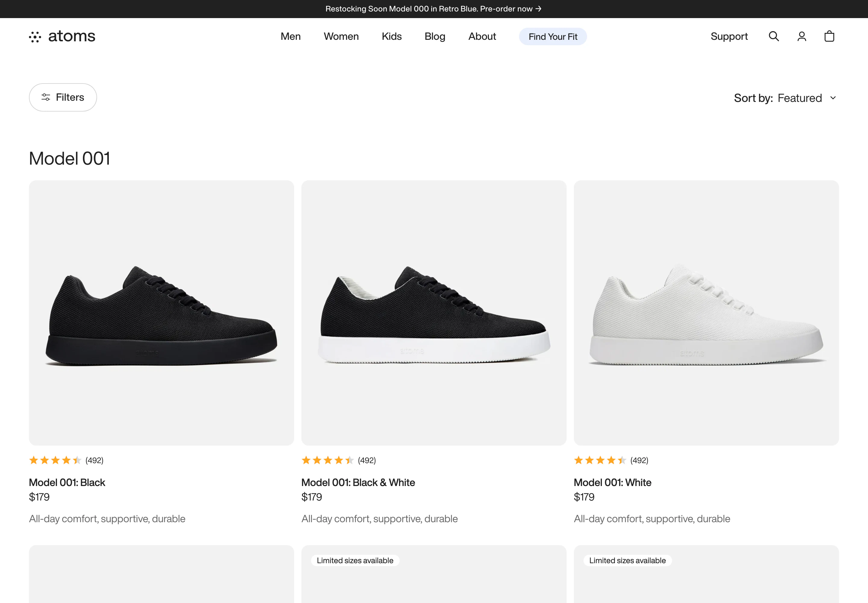Expand the Sort by Featured dropdown
The image size is (868, 603).
click(785, 98)
